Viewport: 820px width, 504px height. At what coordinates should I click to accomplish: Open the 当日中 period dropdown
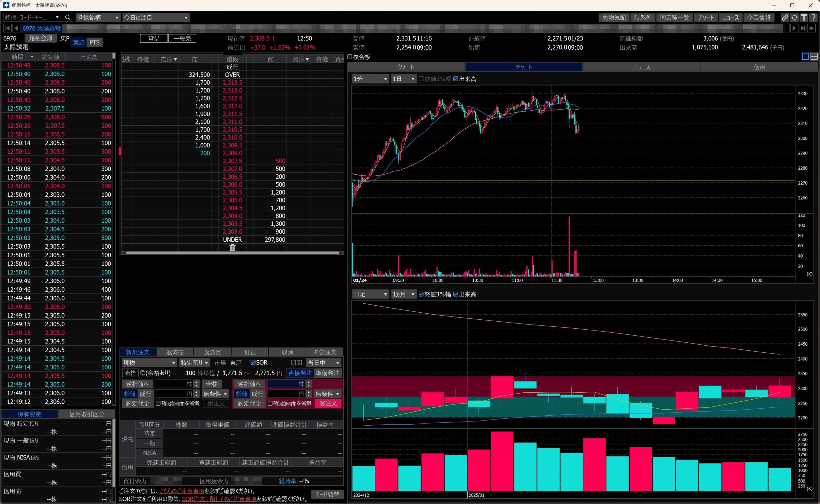pyautogui.click(x=323, y=363)
